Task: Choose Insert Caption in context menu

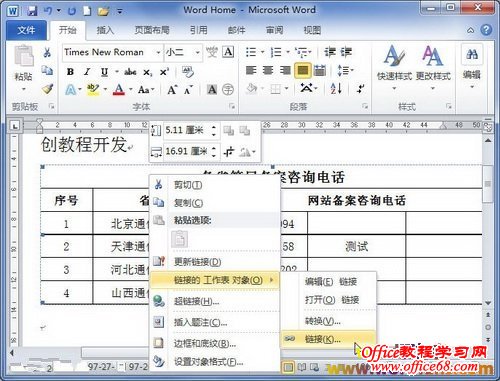Action: click(x=215, y=322)
